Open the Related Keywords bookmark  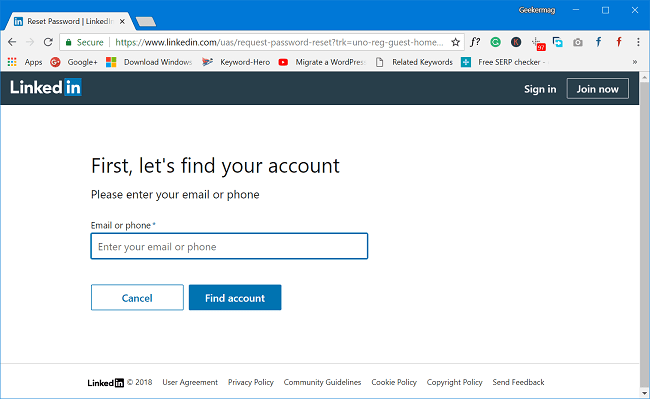(414, 62)
